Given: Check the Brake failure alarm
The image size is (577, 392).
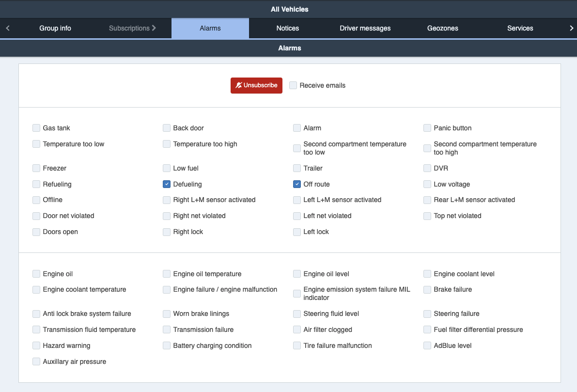Looking at the screenshot, I should (x=427, y=289).
